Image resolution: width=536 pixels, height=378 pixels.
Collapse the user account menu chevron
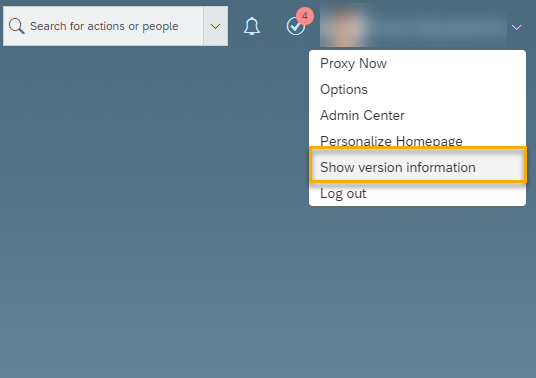(516, 27)
